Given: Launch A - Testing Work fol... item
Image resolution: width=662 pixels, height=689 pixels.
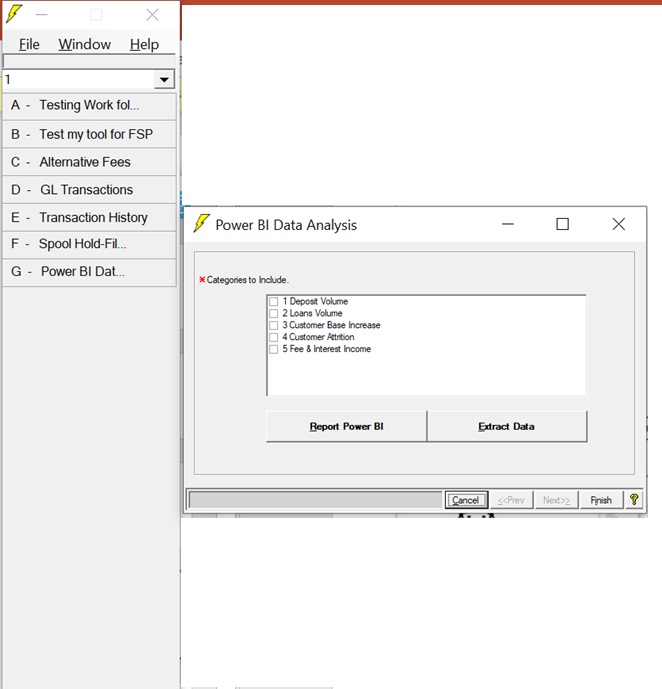Looking at the screenshot, I should coord(89,106).
